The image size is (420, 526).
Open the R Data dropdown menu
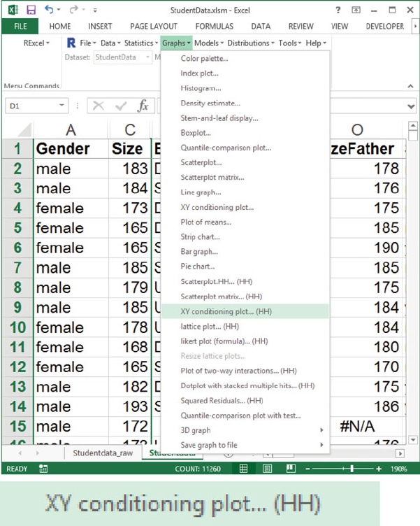(110, 43)
